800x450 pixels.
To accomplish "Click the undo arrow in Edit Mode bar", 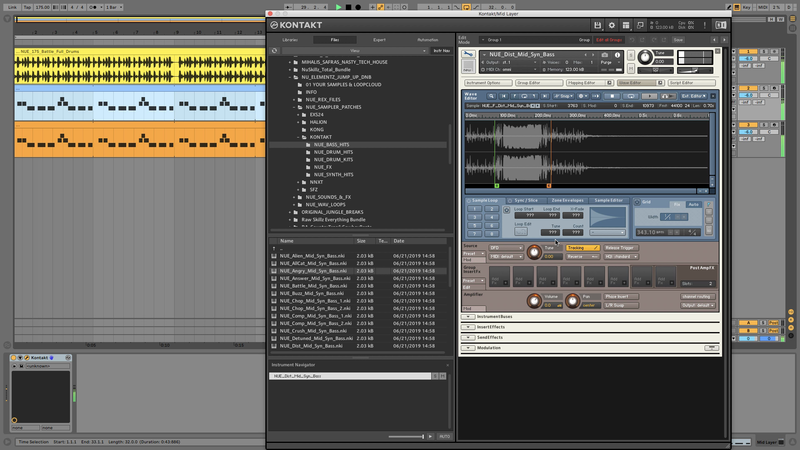I will [632, 40].
